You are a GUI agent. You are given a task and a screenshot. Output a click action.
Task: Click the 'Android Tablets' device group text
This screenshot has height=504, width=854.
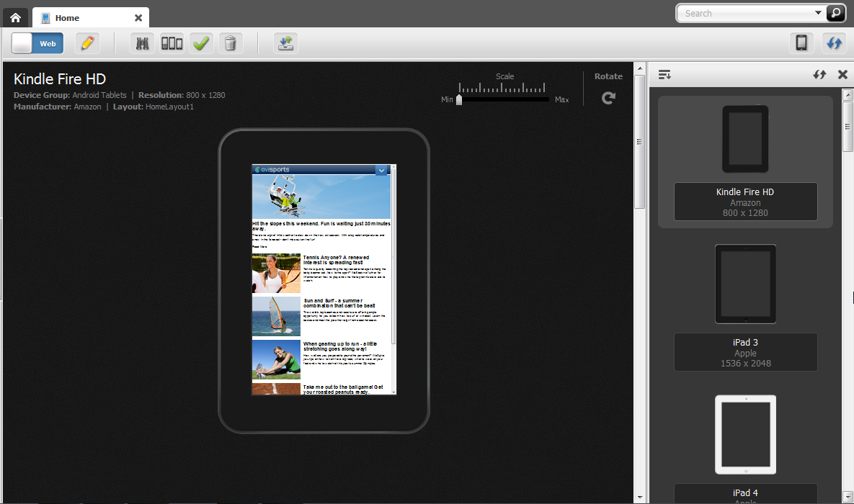[99, 95]
